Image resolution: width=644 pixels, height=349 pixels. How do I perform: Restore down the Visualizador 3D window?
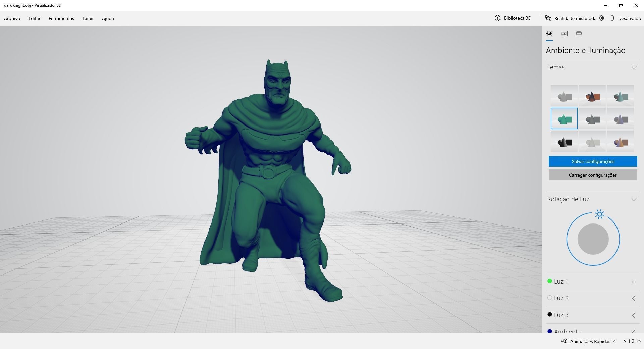click(x=621, y=5)
